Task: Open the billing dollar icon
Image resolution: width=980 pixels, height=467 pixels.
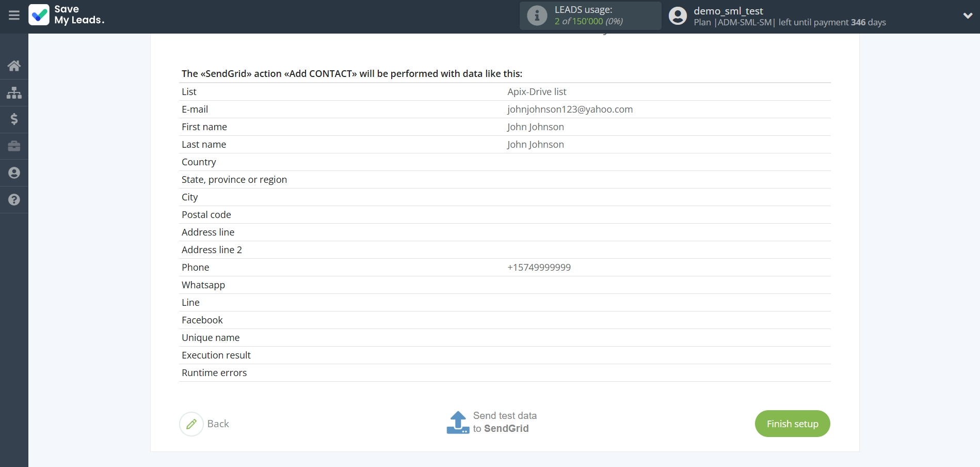Action: coord(14,119)
